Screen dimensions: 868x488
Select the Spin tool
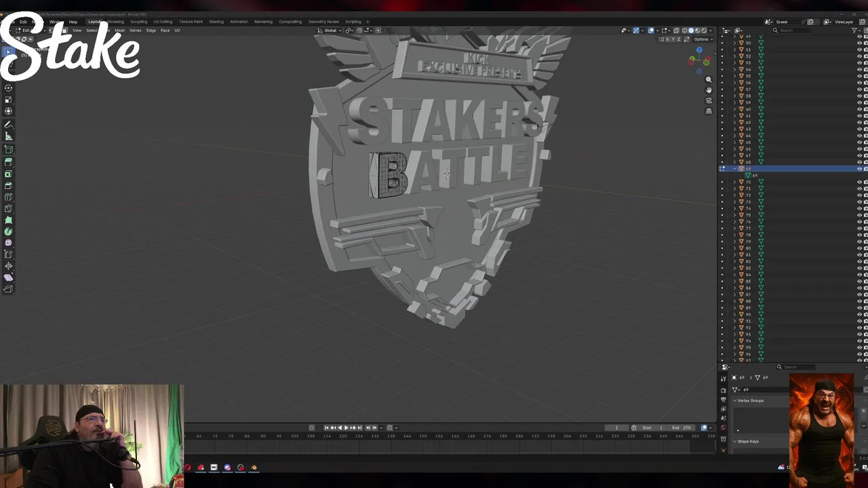click(8, 232)
